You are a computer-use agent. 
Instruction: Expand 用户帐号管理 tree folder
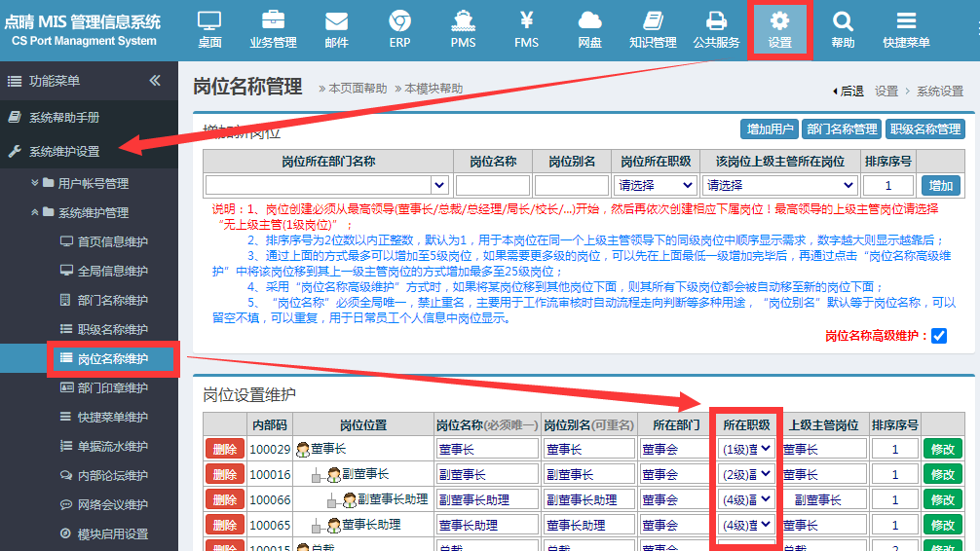pos(93,183)
